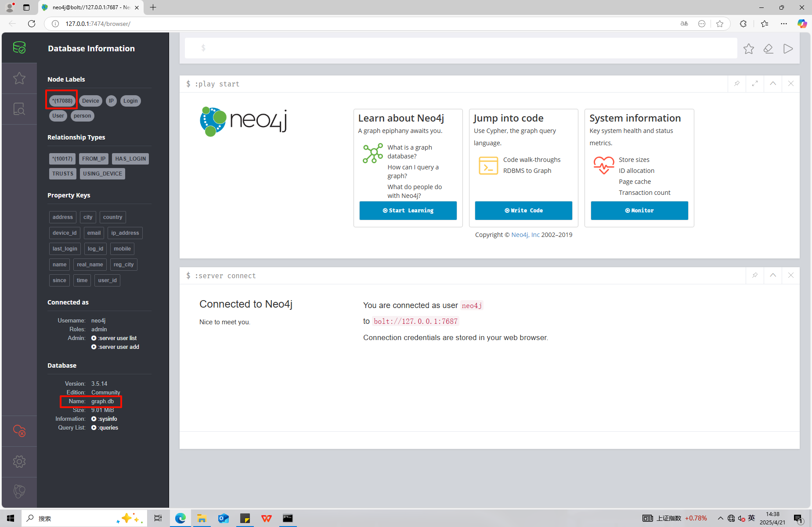Select the IP node label
Screen dimensions: 812x527
pyautogui.click(x=111, y=101)
